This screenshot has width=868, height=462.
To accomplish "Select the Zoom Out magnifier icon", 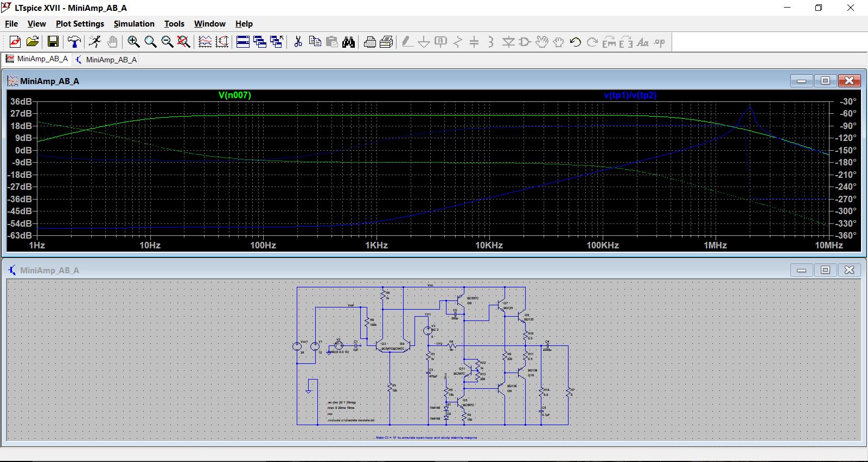I will pyautogui.click(x=167, y=42).
